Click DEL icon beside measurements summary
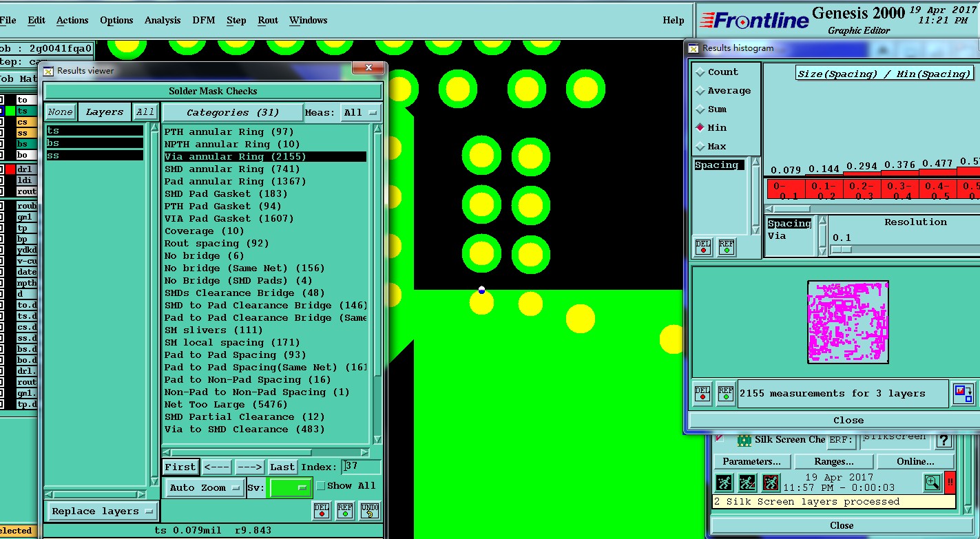This screenshot has height=539, width=980. coord(702,393)
